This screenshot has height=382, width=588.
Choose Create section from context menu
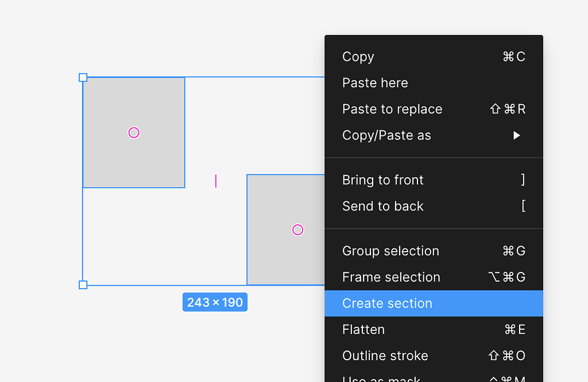point(387,303)
